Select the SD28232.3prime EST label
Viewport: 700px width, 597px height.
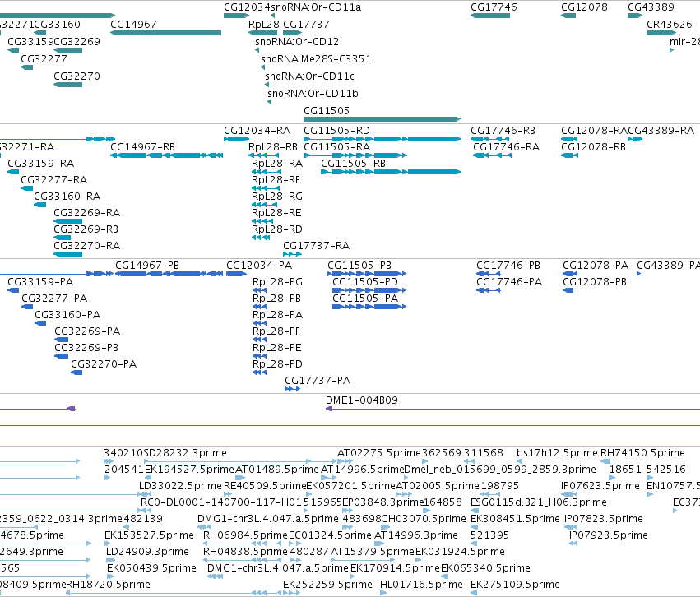point(185,453)
